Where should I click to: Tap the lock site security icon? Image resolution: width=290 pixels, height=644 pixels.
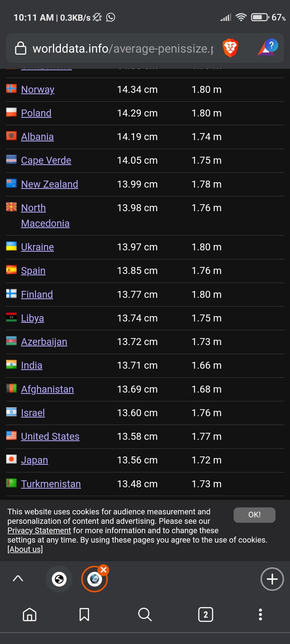click(21, 48)
